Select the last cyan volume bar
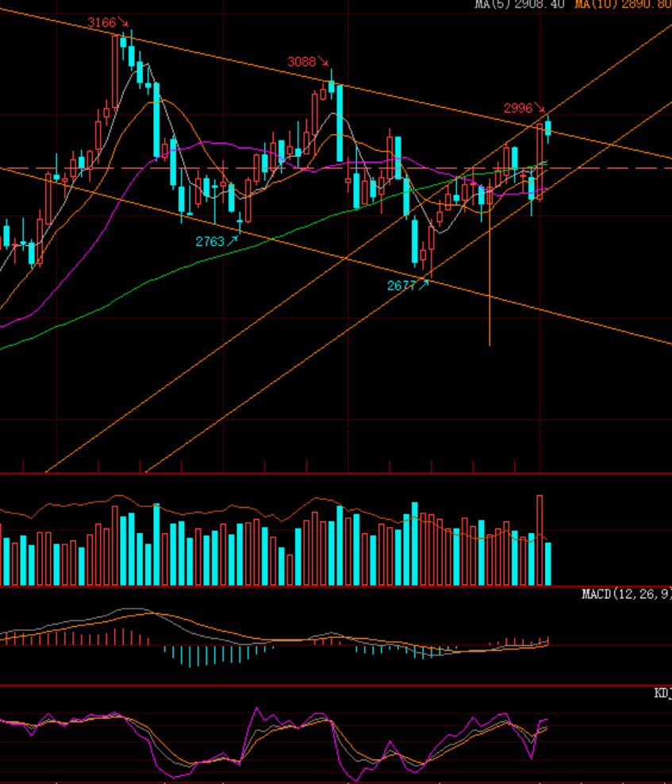 coord(548,563)
